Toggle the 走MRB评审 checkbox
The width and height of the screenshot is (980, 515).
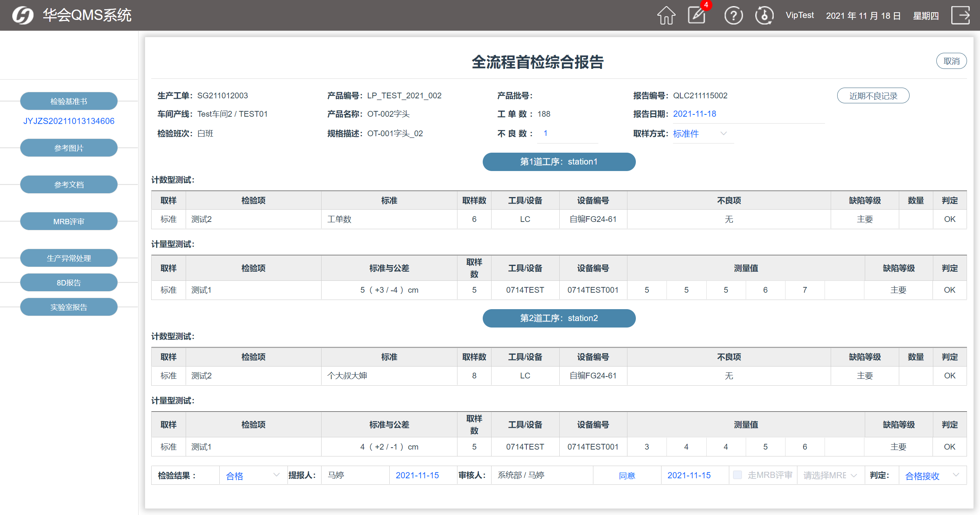737,475
